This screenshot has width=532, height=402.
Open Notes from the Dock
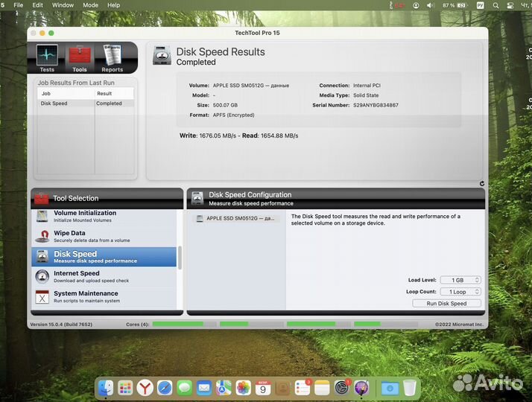tap(322, 388)
